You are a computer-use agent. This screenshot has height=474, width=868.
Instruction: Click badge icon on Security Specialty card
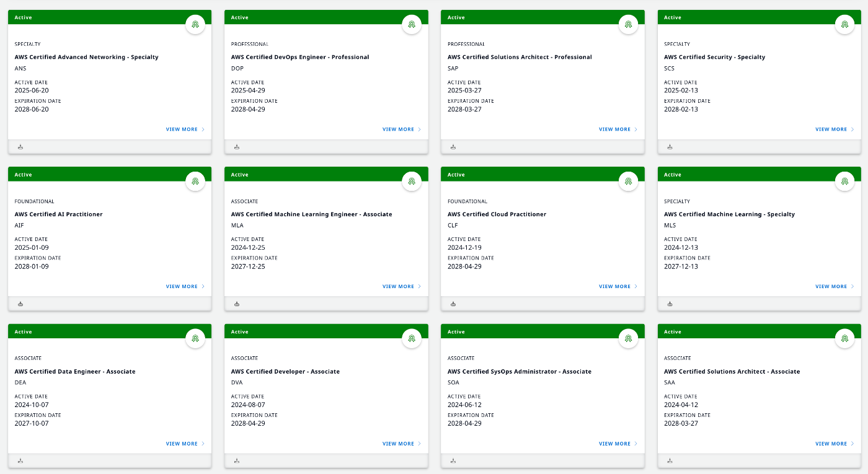(x=844, y=25)
